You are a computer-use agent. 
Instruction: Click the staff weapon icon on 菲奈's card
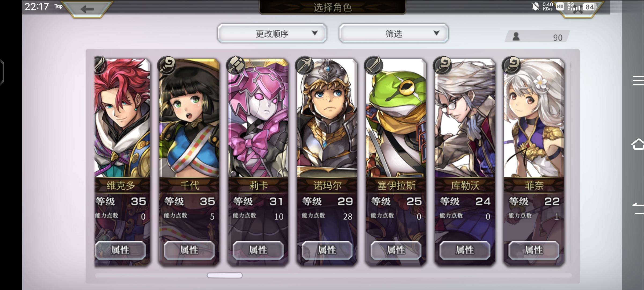click(x=511, y=65)
